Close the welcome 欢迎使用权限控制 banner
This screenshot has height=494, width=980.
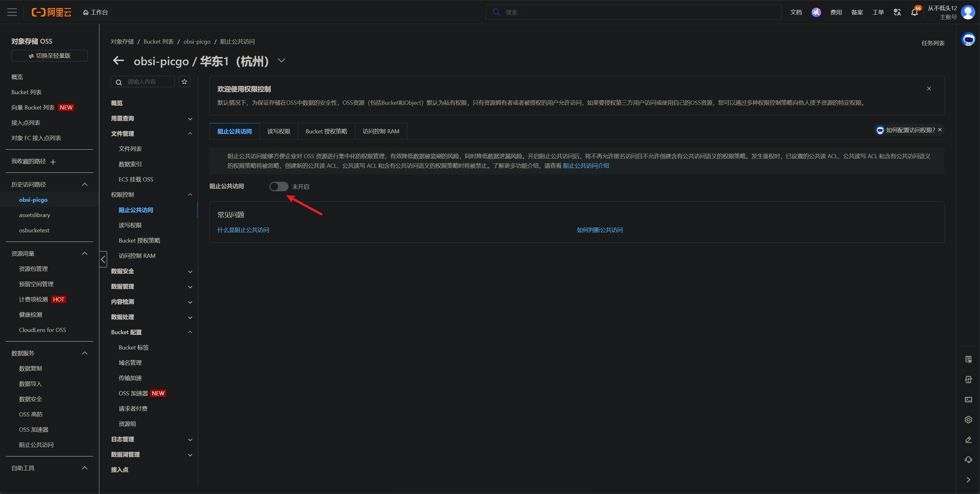click(929, 88)
